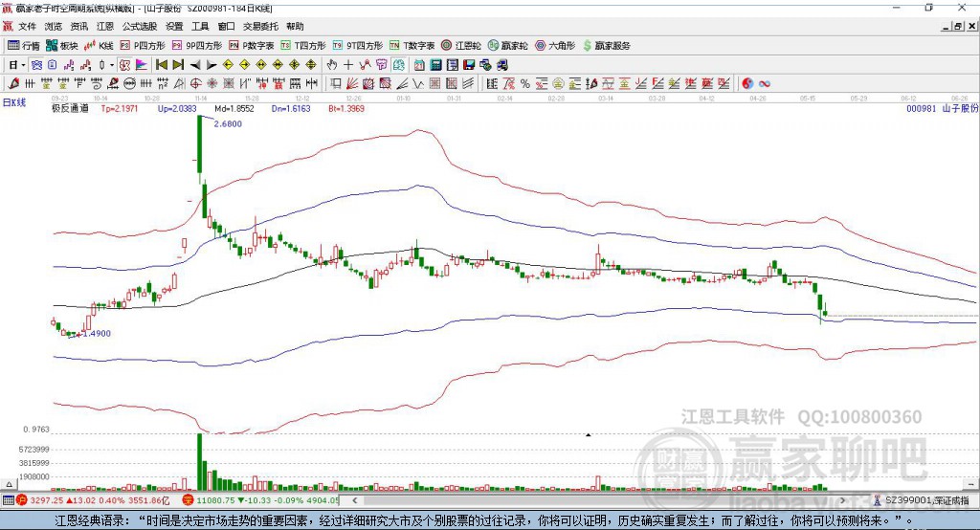Click the status bar table icon
980x530 pixels.
(x=8, y=500)
